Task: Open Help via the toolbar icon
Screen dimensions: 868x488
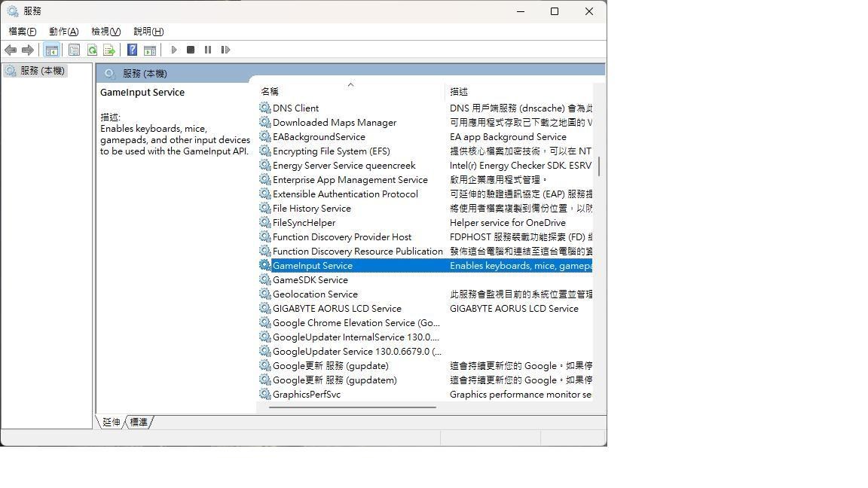Action: (x=132, y=50)
